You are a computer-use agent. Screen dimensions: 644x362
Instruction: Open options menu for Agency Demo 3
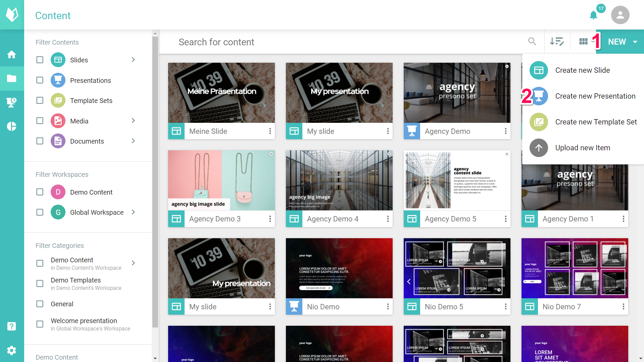coord(270,219)
